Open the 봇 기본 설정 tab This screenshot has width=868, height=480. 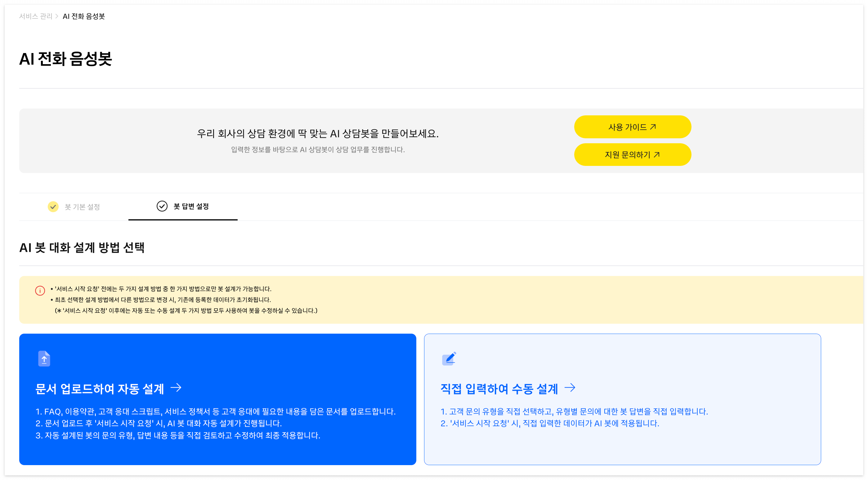click(82, 207)
